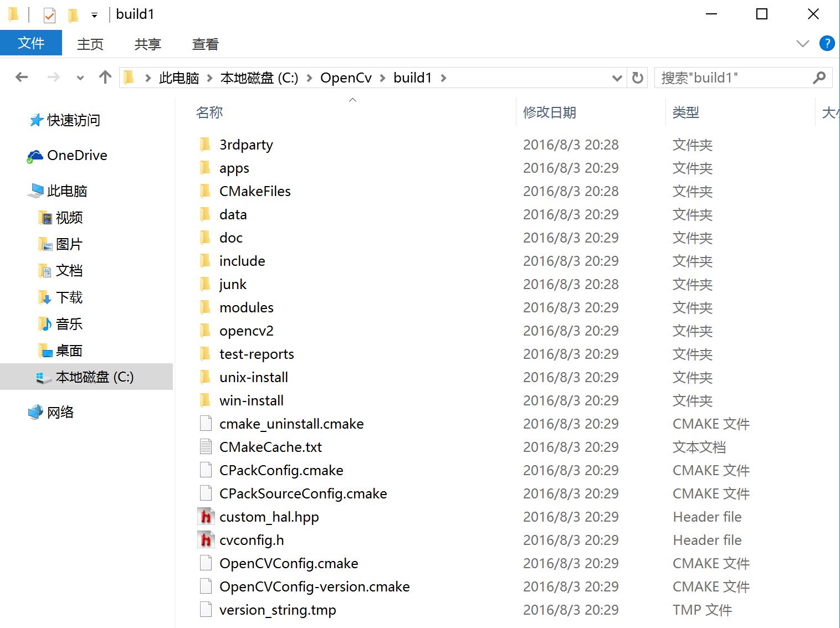Click the CMakeCache.txt text file icon

pos(206,446)
